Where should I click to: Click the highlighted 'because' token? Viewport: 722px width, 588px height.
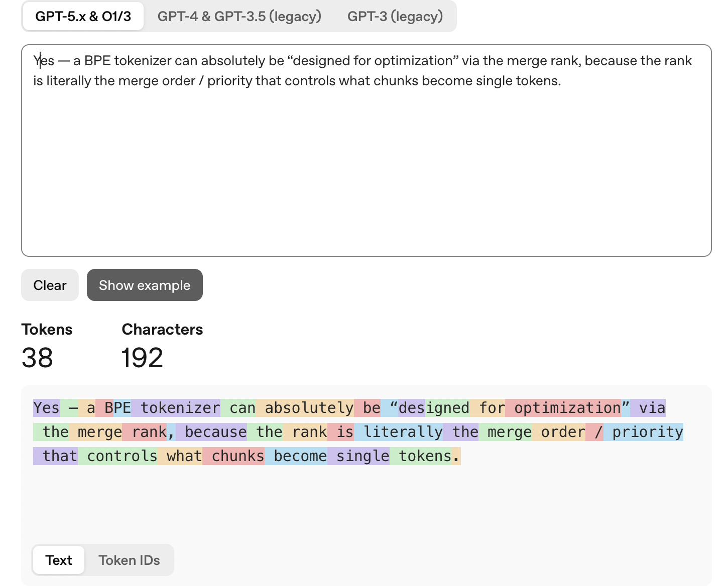[x=211, y=432]
